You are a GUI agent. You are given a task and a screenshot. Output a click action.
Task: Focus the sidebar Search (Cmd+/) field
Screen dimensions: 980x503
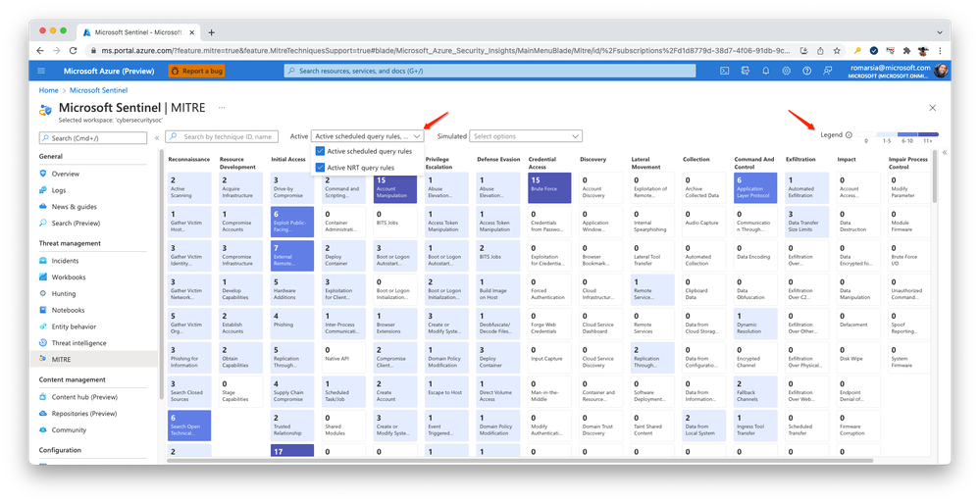click(x=93, y=138)
